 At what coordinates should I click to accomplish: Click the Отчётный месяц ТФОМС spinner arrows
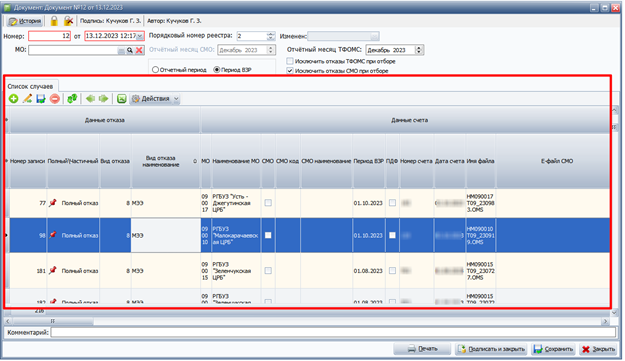click(419, 50)
